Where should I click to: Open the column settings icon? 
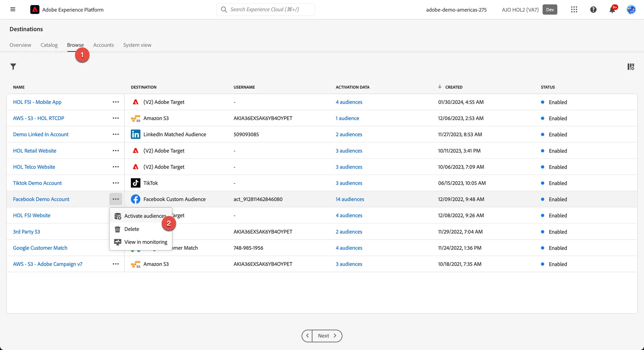(631, 66)
